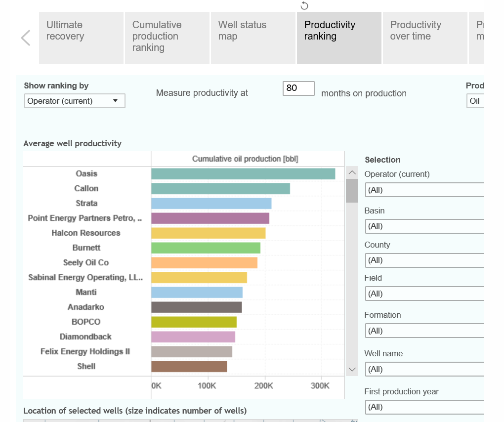The image size is (504, 422).
Task: Select the Manti productivity bar
Action: 197,293
